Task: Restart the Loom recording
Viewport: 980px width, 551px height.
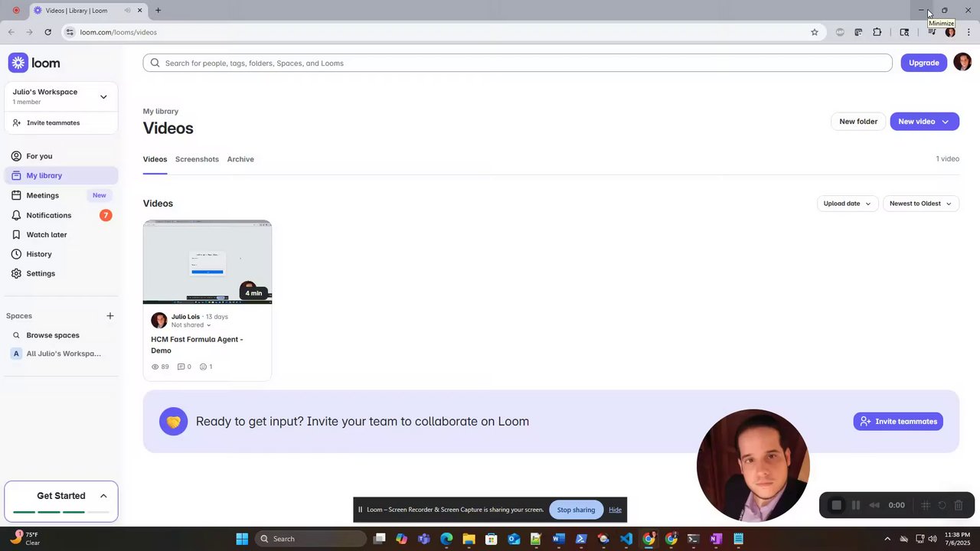Action: [x=942, y=505]
